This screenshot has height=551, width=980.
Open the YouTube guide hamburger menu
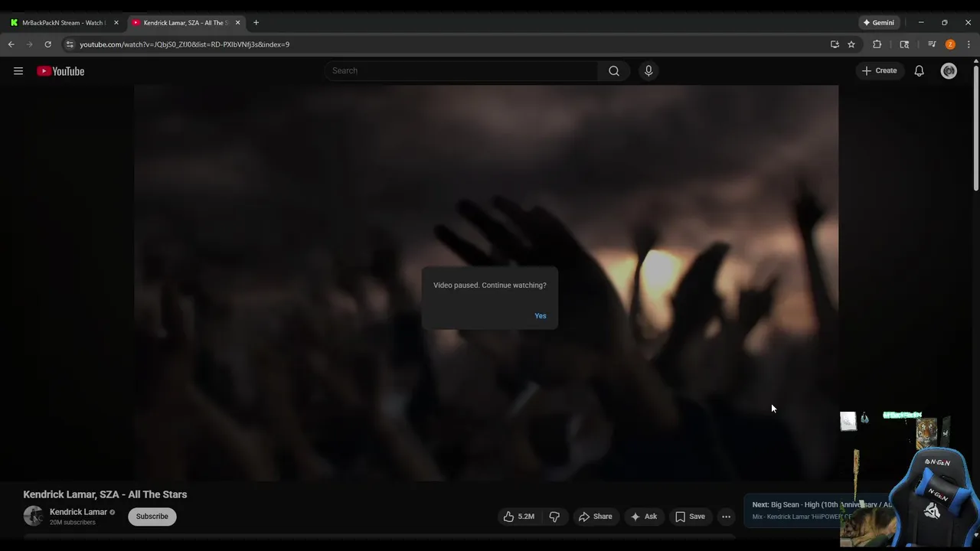pos(18,71)
